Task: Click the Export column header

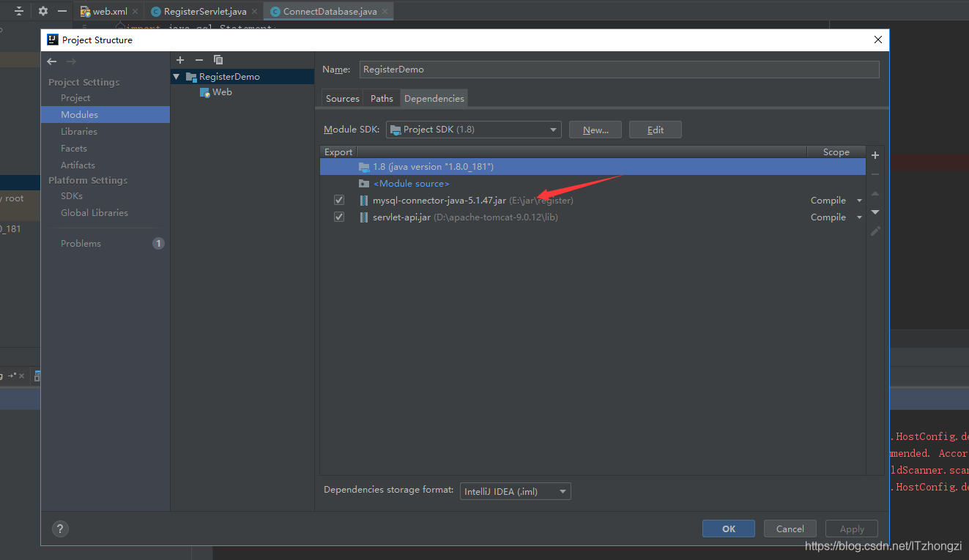Action: pyautogui.click(x=338, y=152)
